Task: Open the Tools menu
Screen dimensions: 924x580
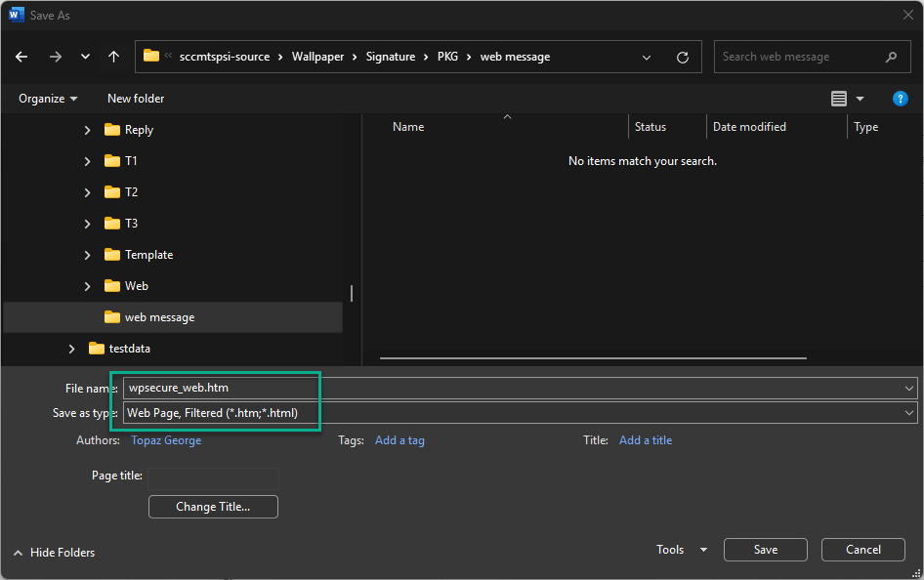Action: coord(681,550)
